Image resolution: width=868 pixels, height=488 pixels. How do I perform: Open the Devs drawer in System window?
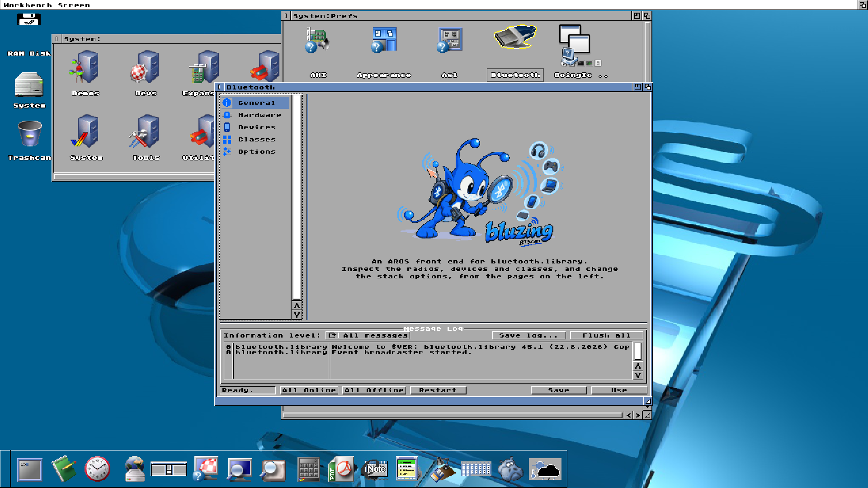[x=146, y=68]
